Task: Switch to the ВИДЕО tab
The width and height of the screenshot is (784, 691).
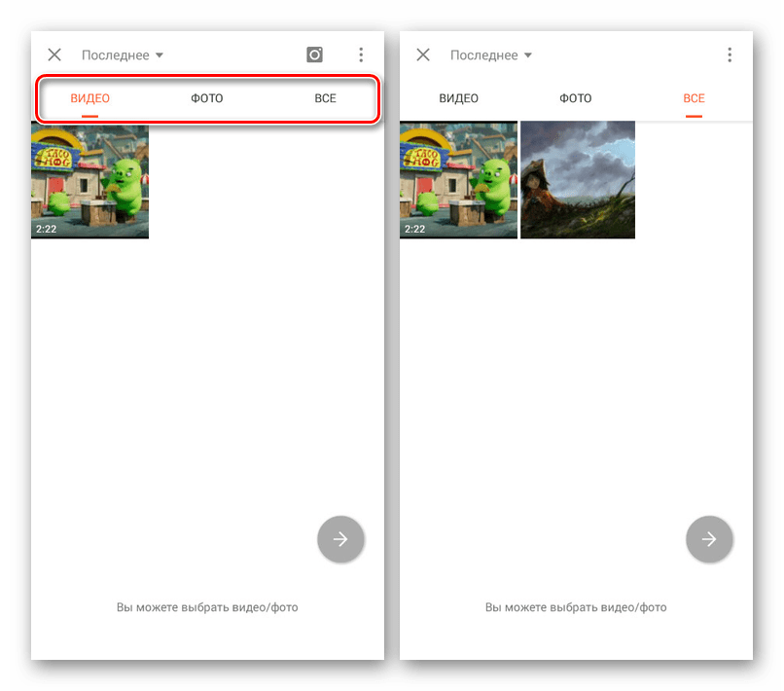Action: point(89,97)
